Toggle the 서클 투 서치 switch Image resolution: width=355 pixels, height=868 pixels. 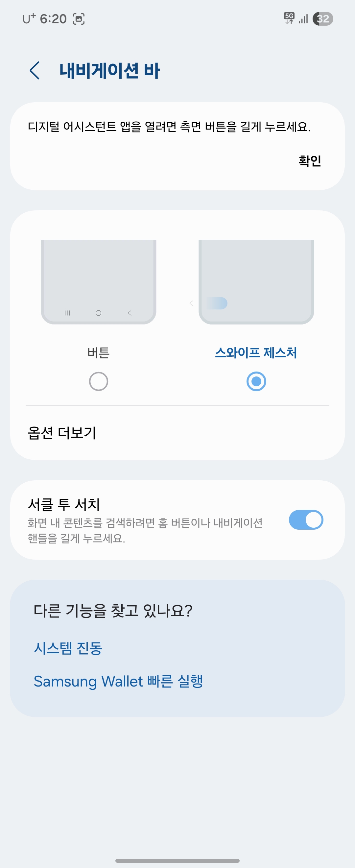306,519
